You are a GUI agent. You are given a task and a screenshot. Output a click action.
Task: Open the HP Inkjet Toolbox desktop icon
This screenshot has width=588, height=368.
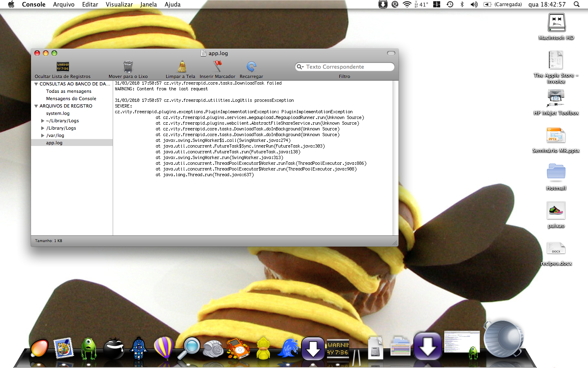(x=556, y=98)
